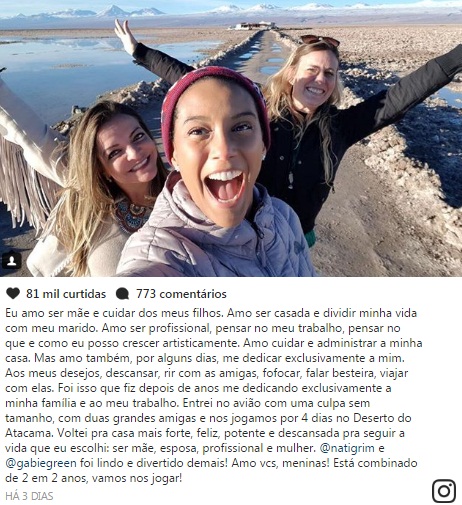This screenshot has height=505, width=462.
Task: Open the 81 mil curtidas count
Action: tap(66, 294)
